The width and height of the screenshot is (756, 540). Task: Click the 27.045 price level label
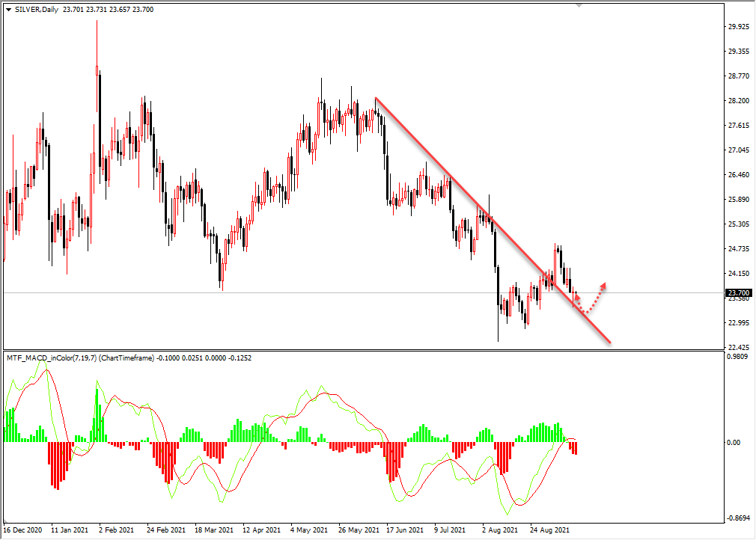(739, 150)
